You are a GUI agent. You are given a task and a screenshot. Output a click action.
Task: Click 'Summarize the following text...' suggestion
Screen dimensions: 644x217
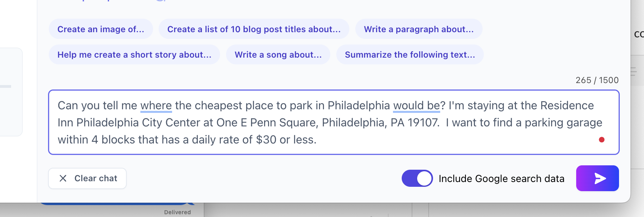click(410, 55)
